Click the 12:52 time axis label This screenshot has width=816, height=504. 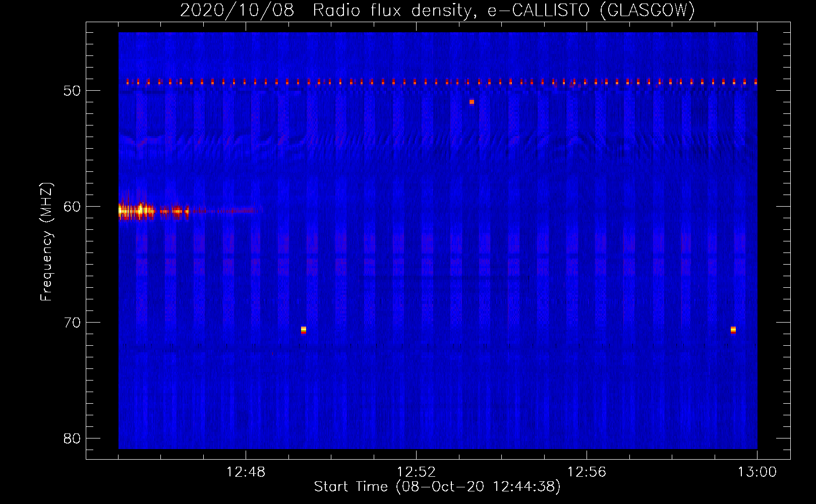416,472
